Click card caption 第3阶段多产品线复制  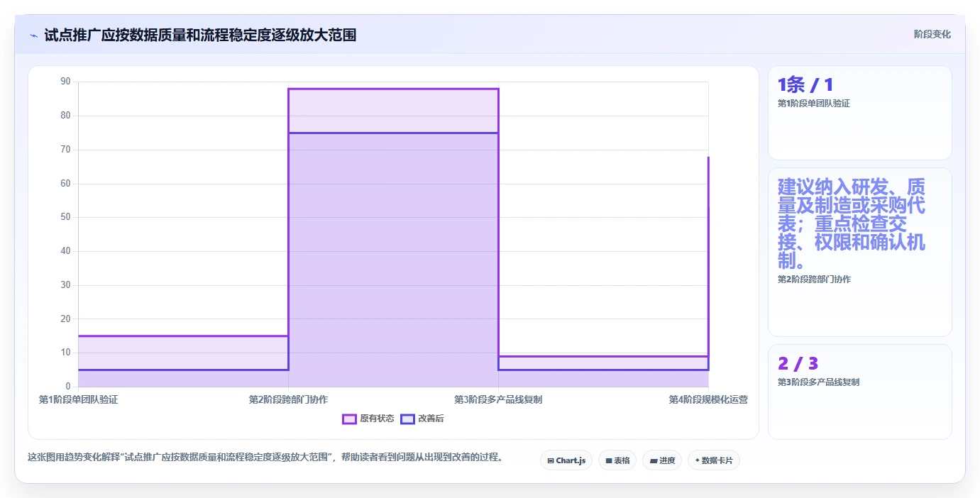(818, 382)
